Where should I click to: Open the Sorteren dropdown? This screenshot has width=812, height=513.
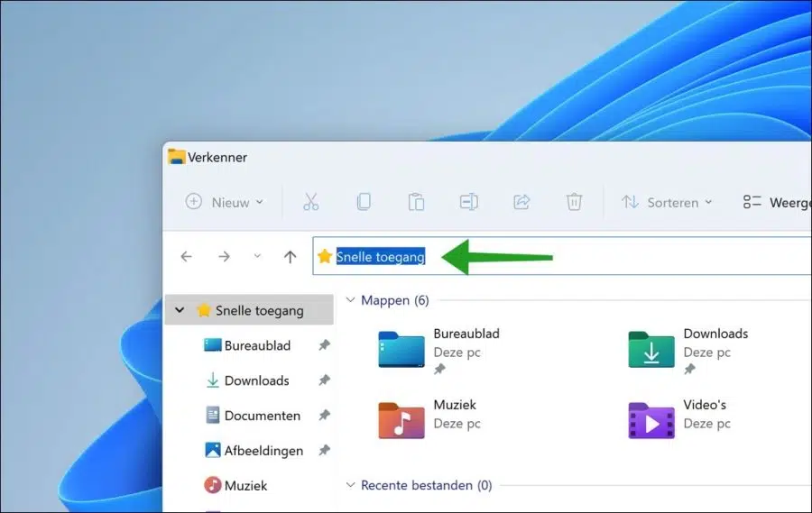coord(667,202)
